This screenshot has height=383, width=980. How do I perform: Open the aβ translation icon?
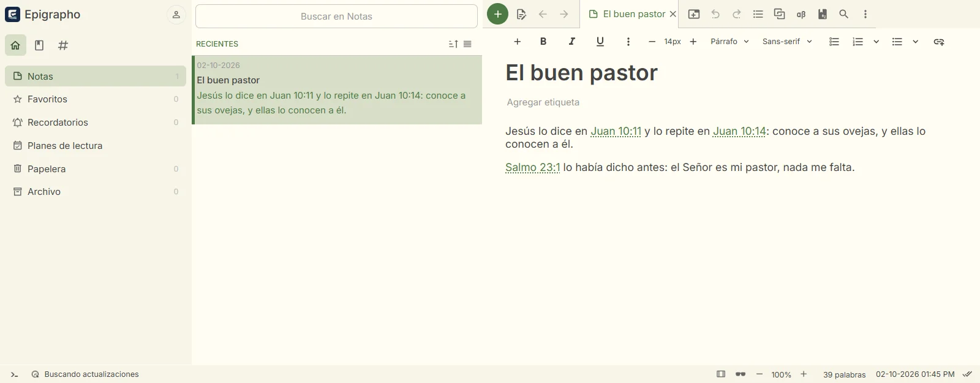(801, 14)
